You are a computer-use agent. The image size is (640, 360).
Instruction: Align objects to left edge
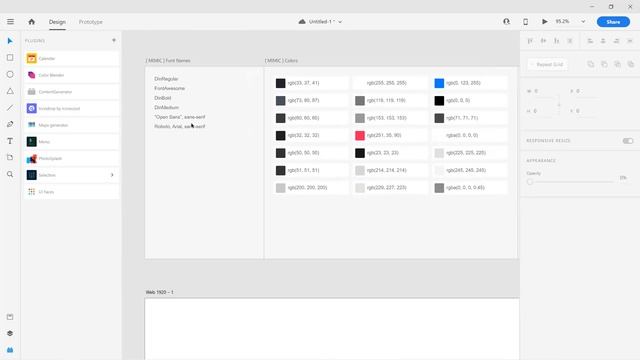(590, 41)
